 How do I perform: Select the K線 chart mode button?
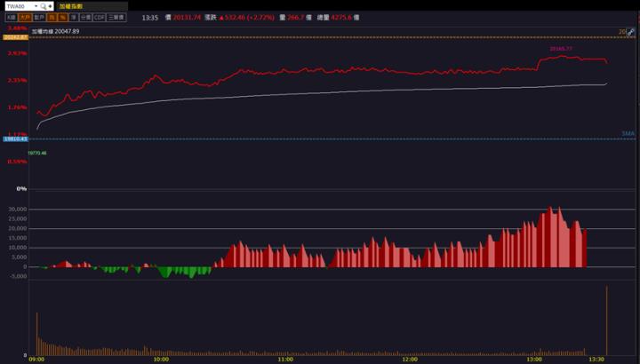pos(11,17)
